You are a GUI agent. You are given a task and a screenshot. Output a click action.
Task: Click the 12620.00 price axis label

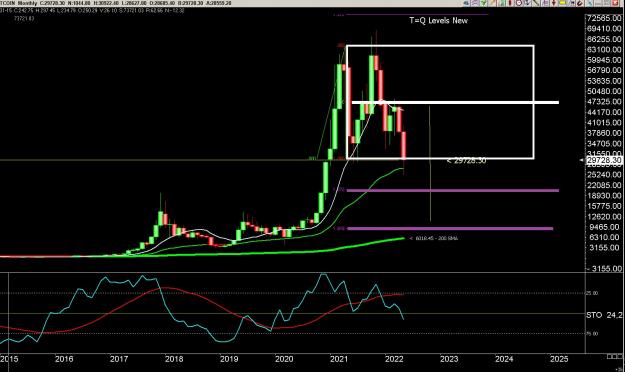604,217
